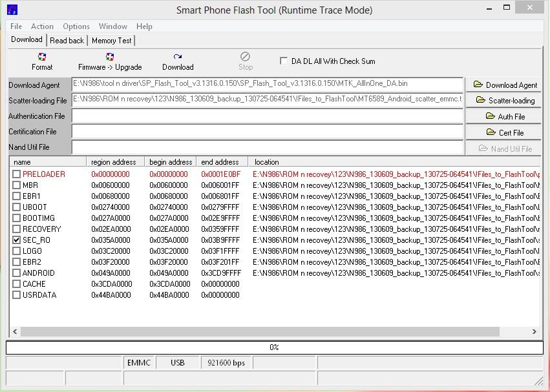Click the Stop icon in the toolbar
Screen dimensions: 550x392
pos(246,61)
